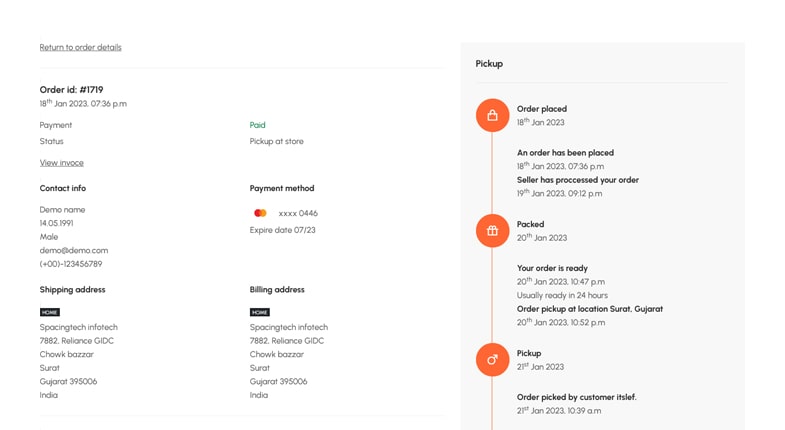The height and width of the screenshot is (430, 785).
Task: Click the Packed gift box icon
Action: coord(492,231)
